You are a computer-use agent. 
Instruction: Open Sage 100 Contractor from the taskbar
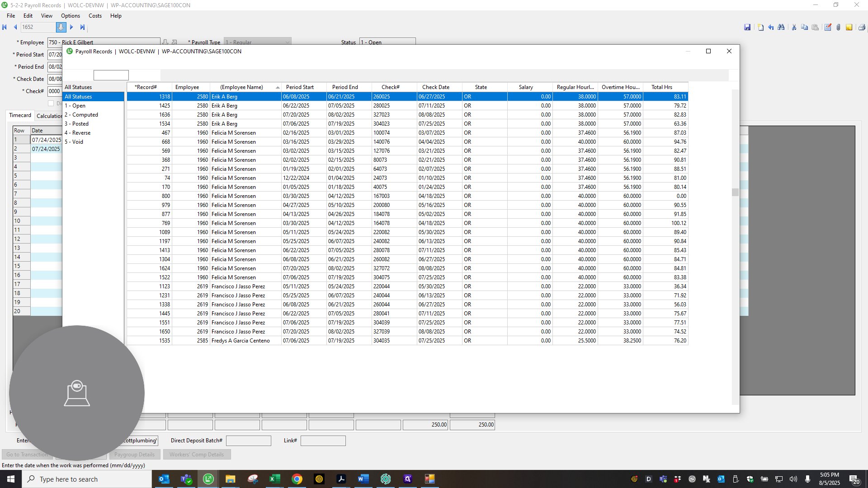click(208, 479)
